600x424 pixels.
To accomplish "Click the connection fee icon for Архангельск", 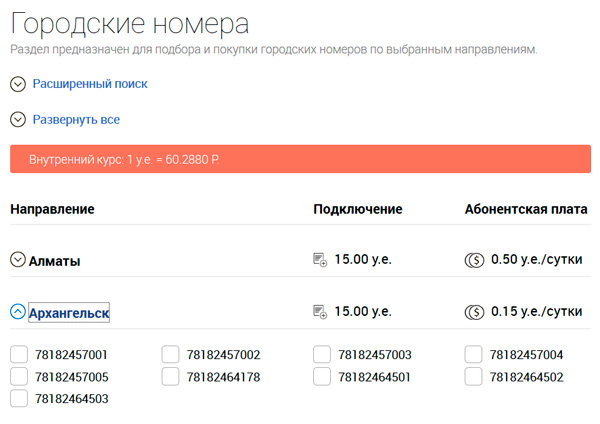I will pos(320,312).
